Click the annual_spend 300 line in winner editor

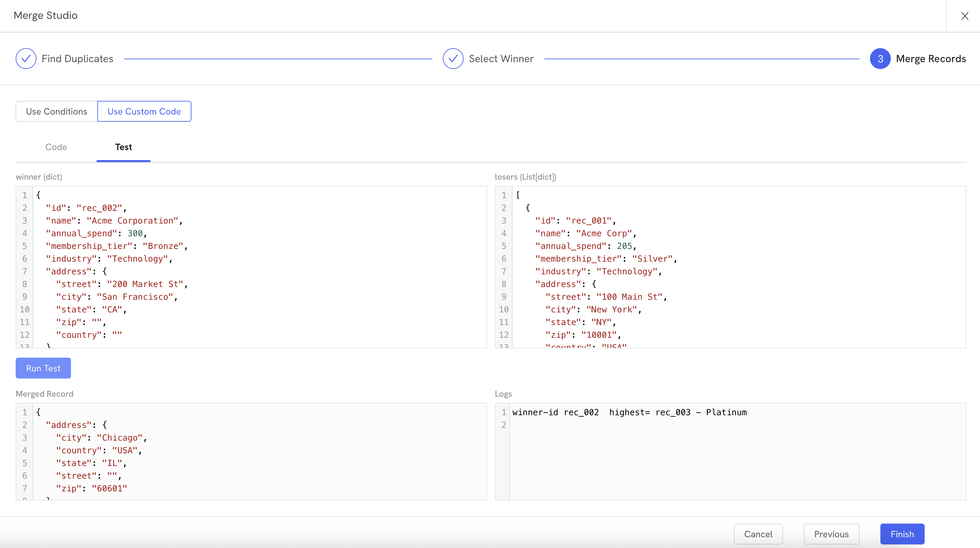tap(96, 233)
